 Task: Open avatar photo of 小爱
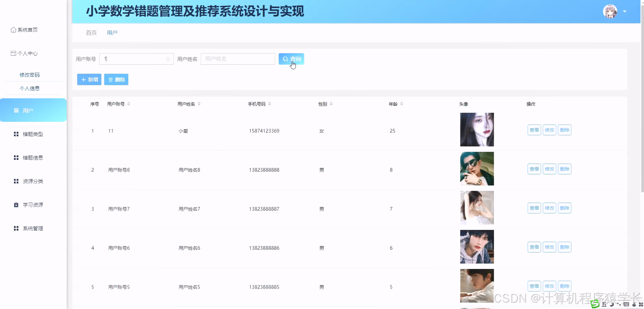pyautogui.click(x=477, y=130)
